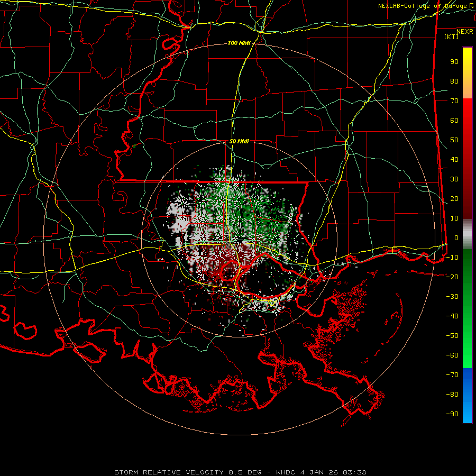Click the positive 70 value on the velocity scale
476x476 pixels.
click(454, 101)
